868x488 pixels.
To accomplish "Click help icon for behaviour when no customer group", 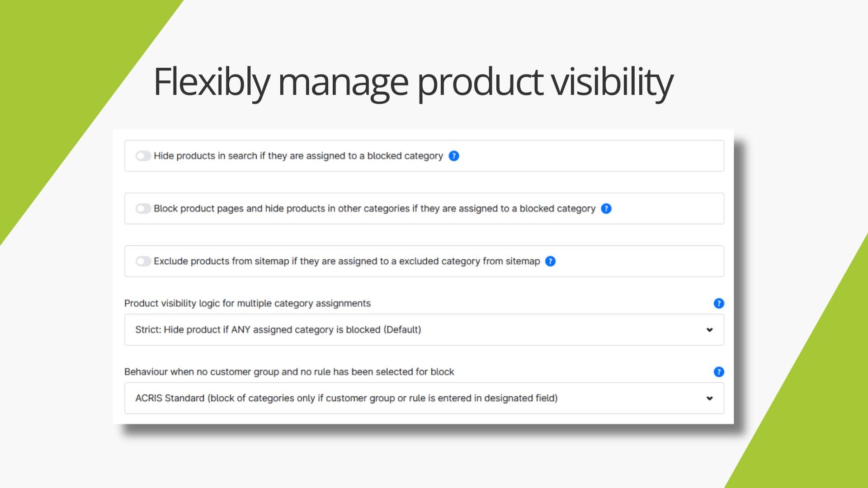I will point(719,372).
